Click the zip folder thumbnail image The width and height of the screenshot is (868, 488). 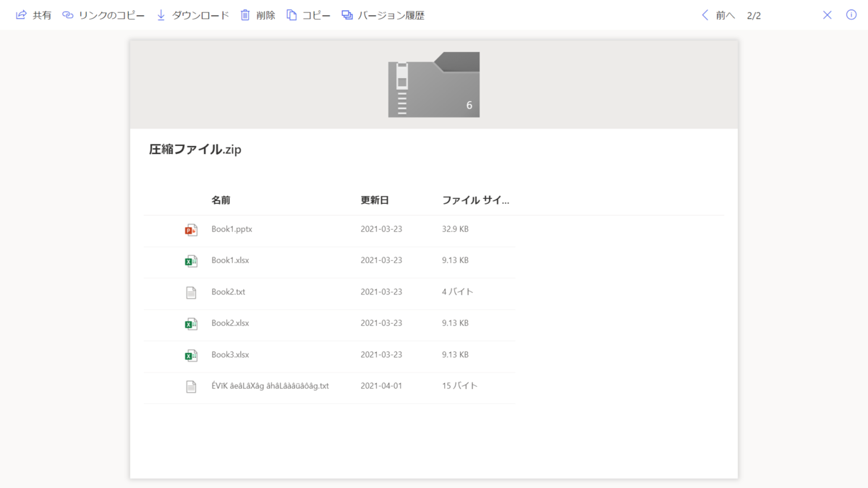point(434,85)
